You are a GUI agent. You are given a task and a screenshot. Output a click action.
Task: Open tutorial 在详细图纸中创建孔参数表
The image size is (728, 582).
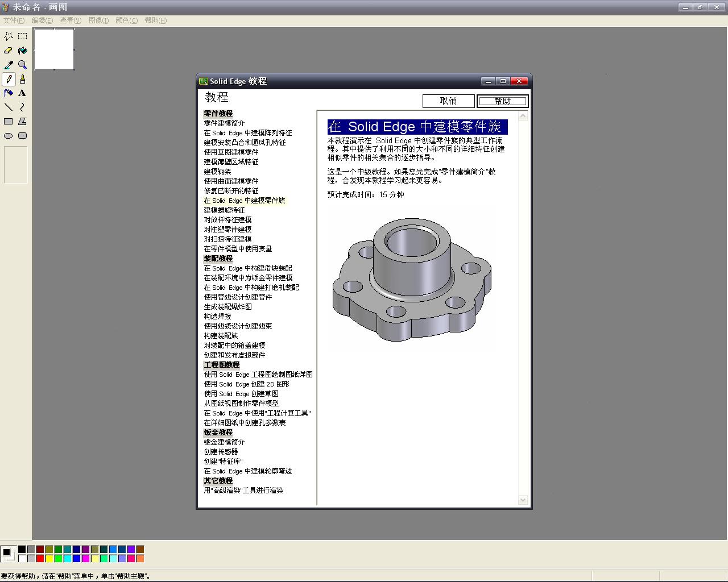tap(245, 423)
